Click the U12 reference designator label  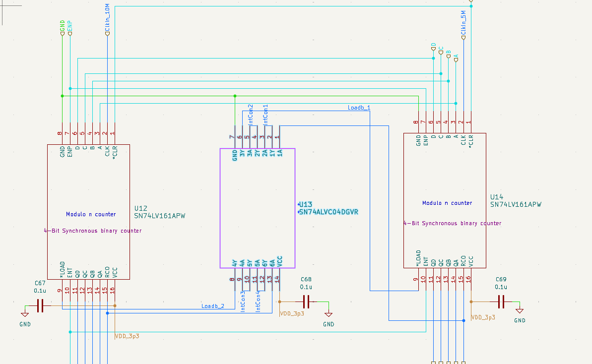click(x=141, y=208)
